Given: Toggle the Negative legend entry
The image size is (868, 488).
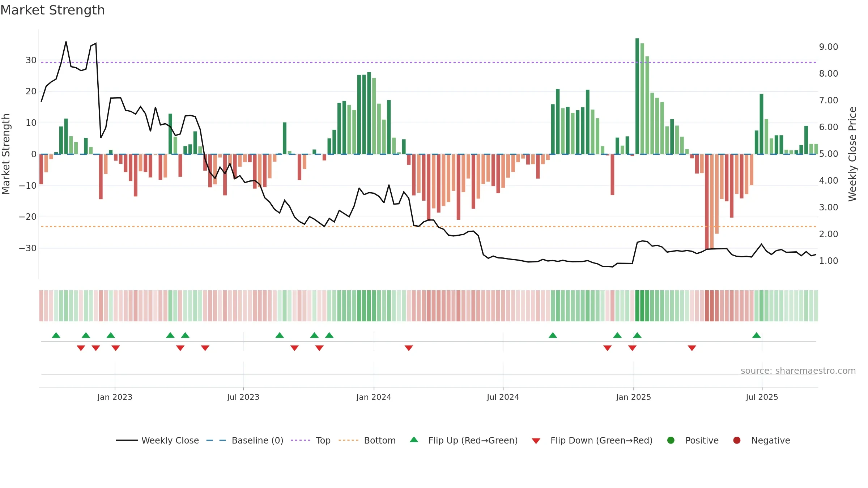Looking at the screenshot, I should click(761, 440).
